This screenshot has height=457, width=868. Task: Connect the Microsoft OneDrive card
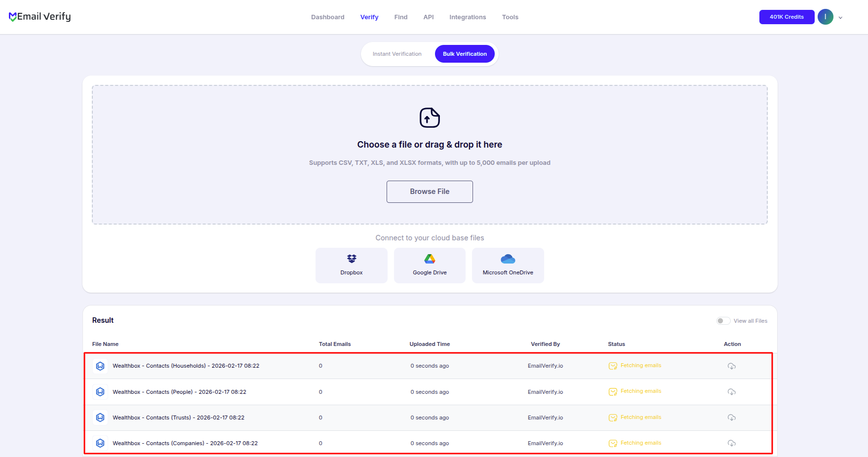[508, 266]
